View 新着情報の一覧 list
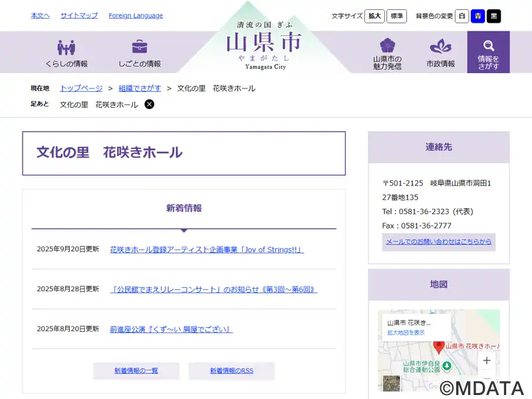The image size is (532, 399). (136, 370)
